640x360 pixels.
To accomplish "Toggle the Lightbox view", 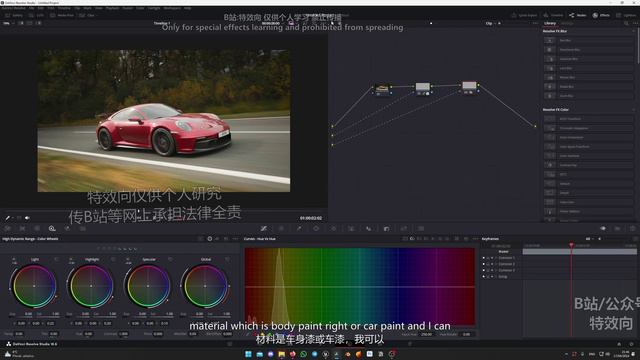I will pyautogui.click(x=626, y=15).
